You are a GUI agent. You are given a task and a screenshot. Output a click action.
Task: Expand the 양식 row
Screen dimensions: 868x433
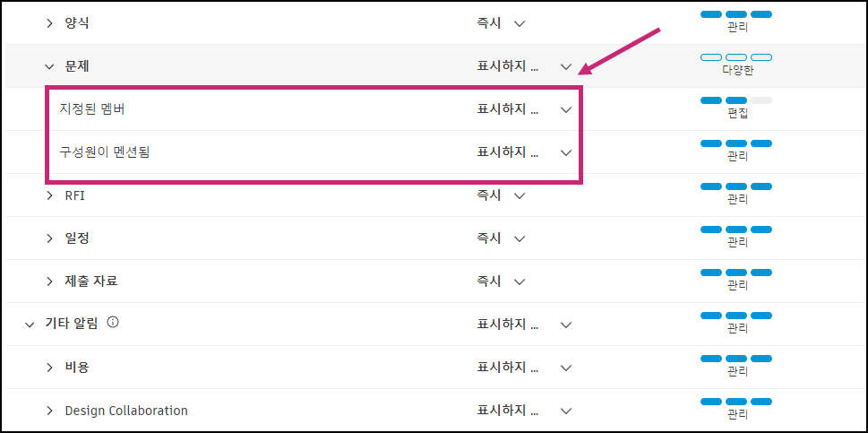coord(50,23)
